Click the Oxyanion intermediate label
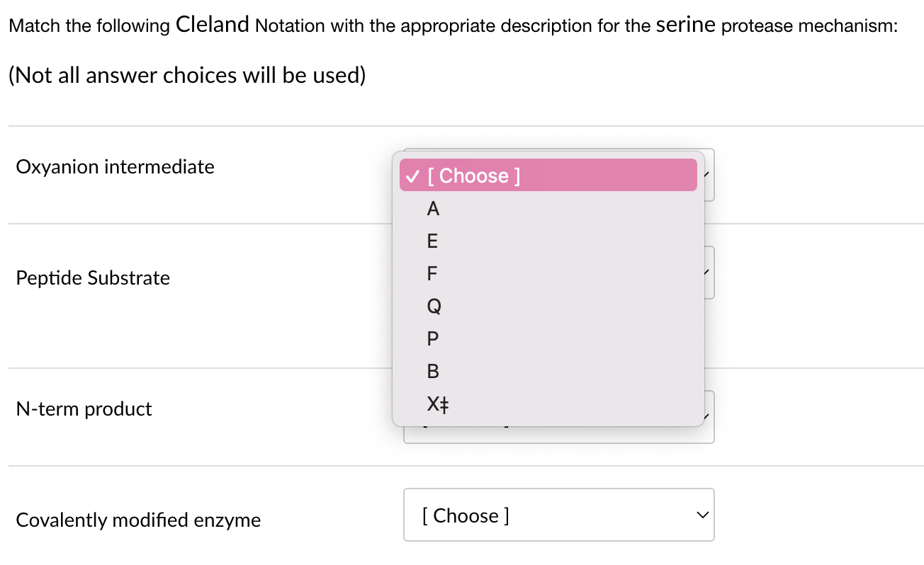The height and width of the screenshot is (565, 924). (115, 167)
